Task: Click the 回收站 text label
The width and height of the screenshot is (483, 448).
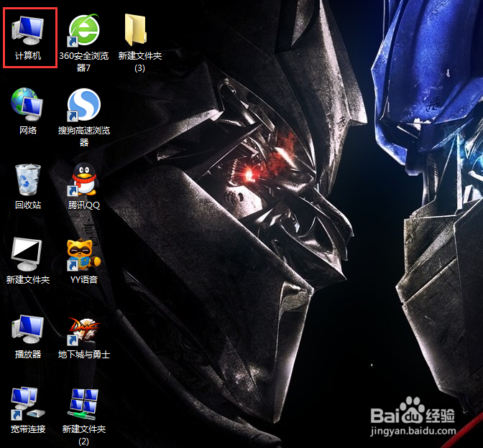Action: (x=28, y=205)
